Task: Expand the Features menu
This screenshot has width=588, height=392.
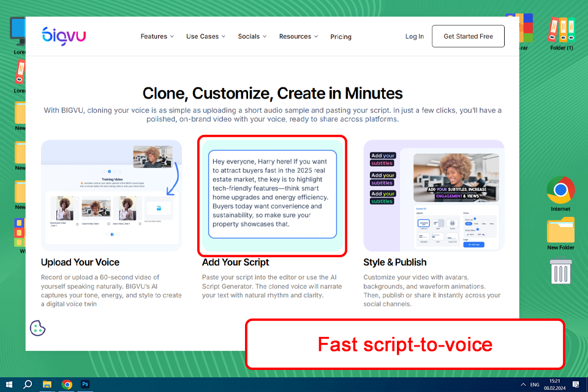Action: [157, 36]
